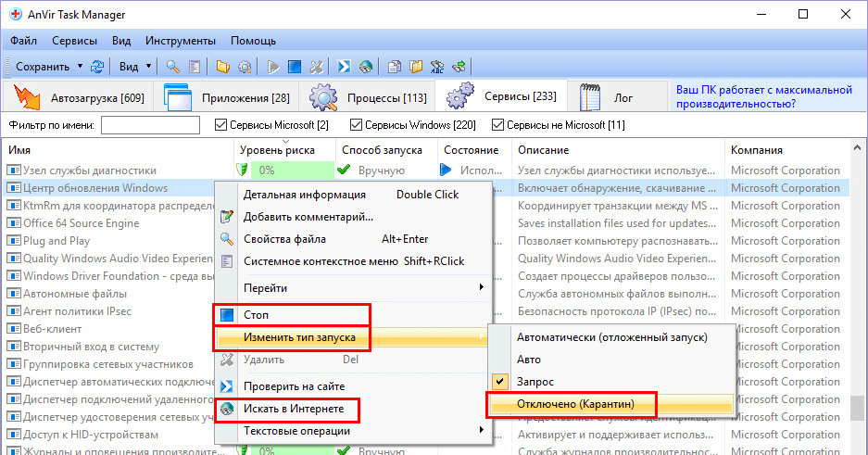Click the globe internet search toolbar icon
The height and width of the screenshot is (455, 868).
[x=365, y=67]
